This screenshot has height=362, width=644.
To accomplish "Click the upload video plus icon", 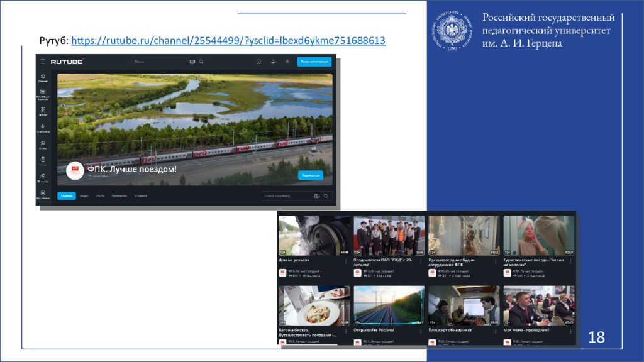I will tap(258, 62).
